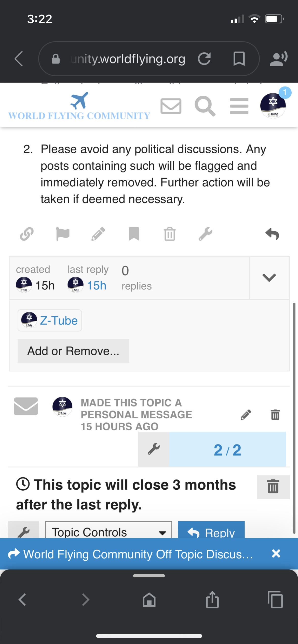Copy post link via chain icon
The width and height of the screenshot is (298, 644).
[27, 234]
